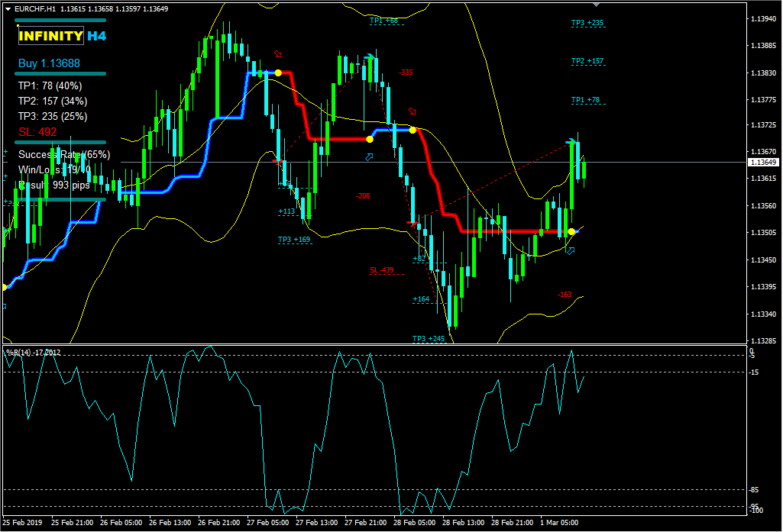The width and height of the screenshot is (783, 532).
Task: Click the '1 Mar 05:00' time axis label
Action: (559, 523)
